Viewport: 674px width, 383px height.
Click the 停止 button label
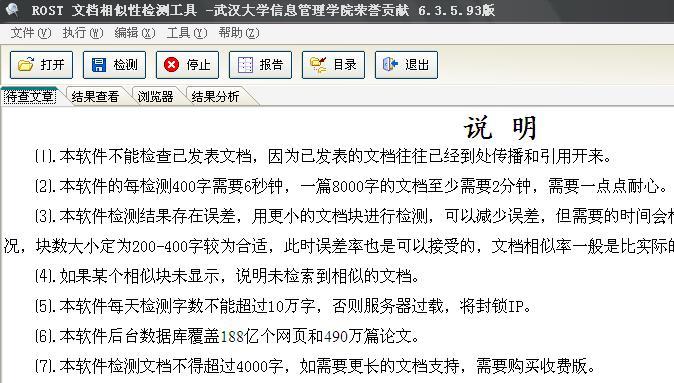[198, 65]
